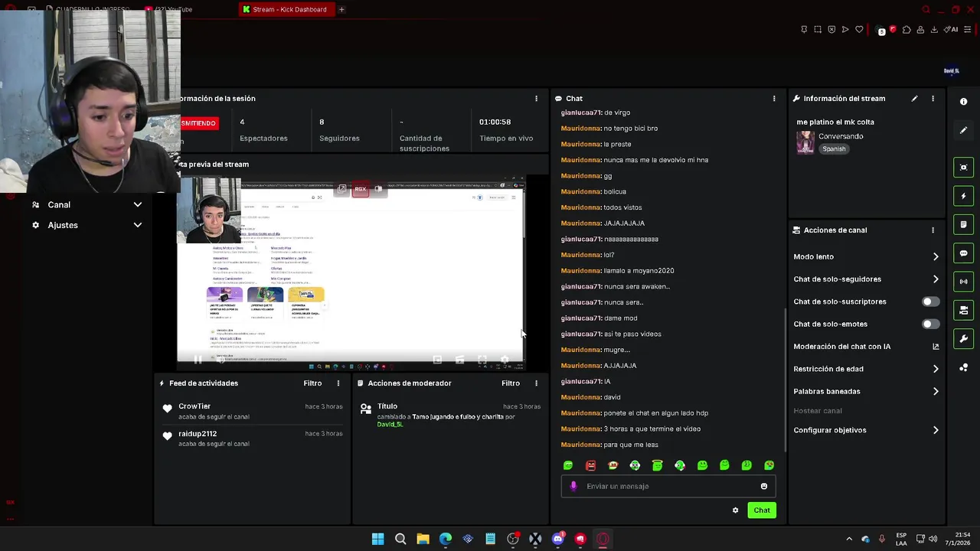Insert the red angry face emote
Viewport: 980px width, 551px height.
pyautogui.click(x=590, y=465)
